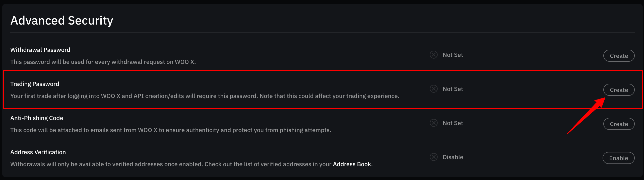Click Not Set status beside Trading Password
The width and height of the screenshot is (644, 180).
click(453, 89)
